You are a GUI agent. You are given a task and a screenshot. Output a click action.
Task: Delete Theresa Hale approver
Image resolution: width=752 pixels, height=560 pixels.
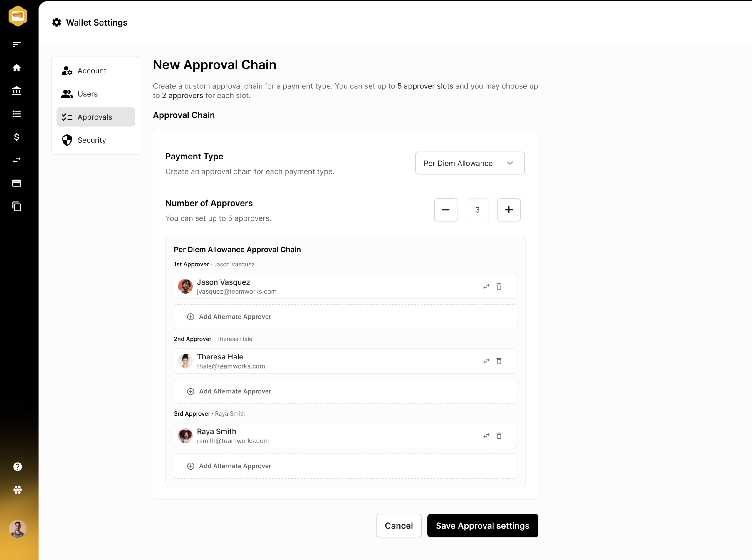499,361
